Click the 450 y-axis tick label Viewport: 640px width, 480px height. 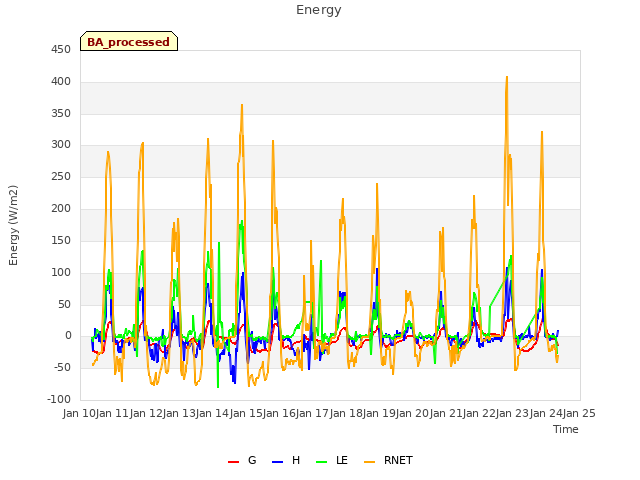click(x=61, y=49)
